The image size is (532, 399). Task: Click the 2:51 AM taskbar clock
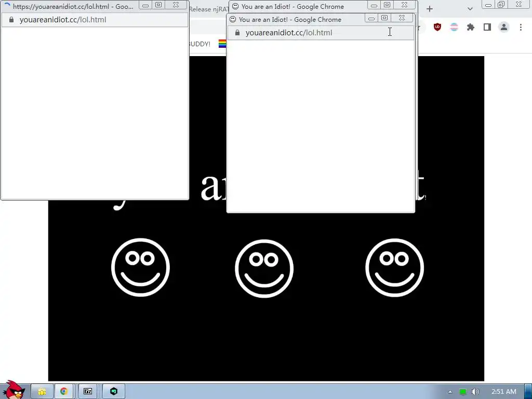click(x=504, y=392)
